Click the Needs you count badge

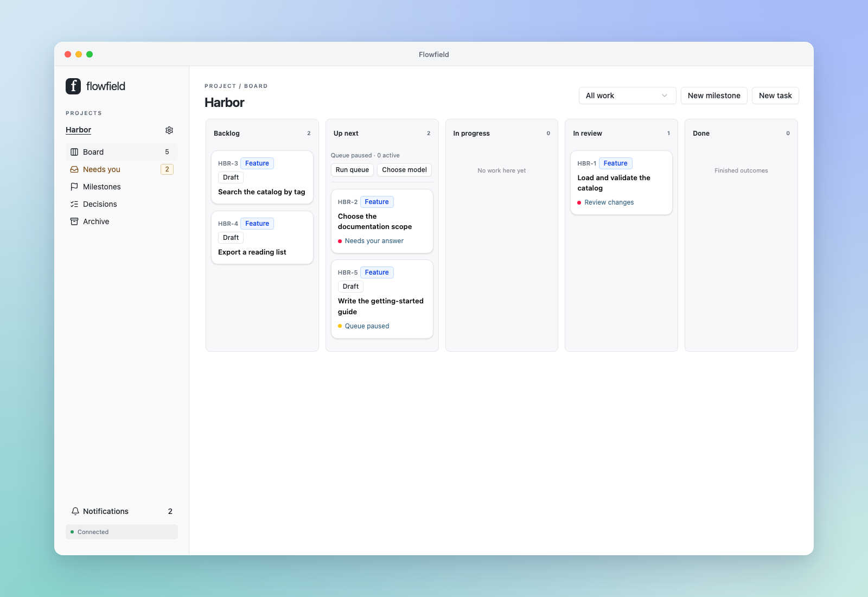click(x=167, y=169)
